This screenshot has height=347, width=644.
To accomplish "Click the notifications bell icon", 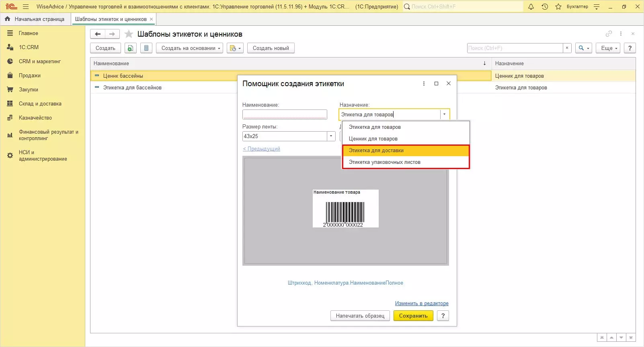I will point(531,6).
